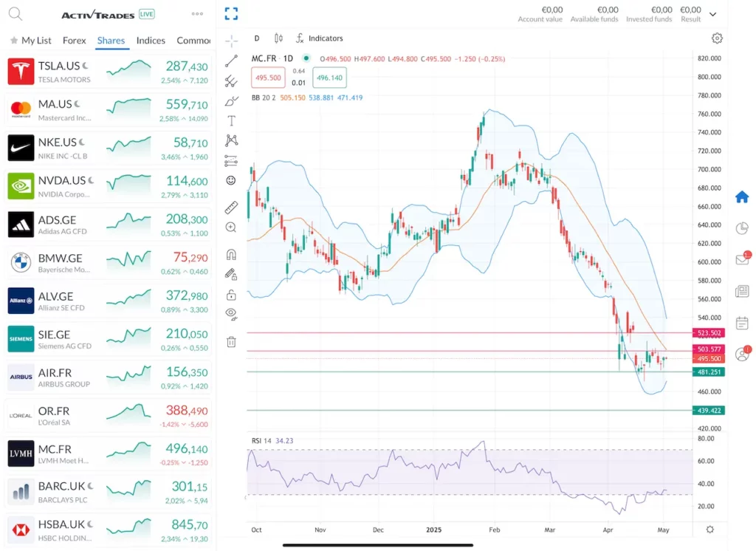This screenshot has width=756, height=551.
Task: Switch to Forex tab
Action: tap(75, 41)
